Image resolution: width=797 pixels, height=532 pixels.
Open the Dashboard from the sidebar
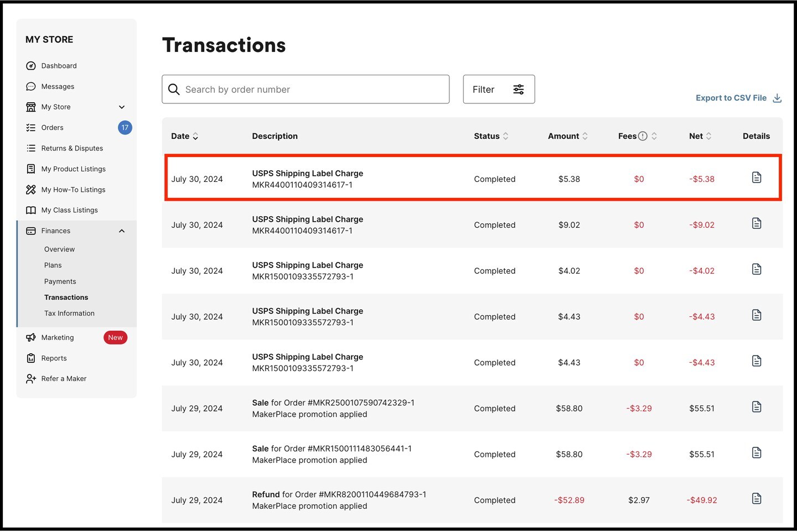[59, 65]
